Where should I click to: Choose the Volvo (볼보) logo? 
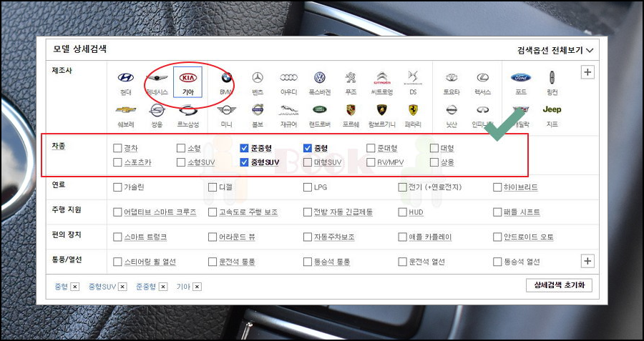[x=258, y=109]
